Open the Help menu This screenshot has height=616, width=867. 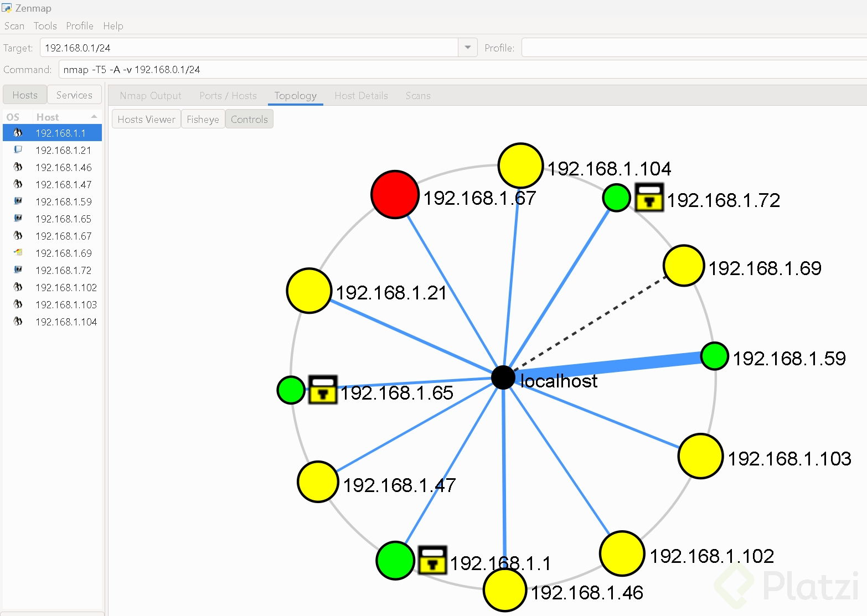click(113, 26)
